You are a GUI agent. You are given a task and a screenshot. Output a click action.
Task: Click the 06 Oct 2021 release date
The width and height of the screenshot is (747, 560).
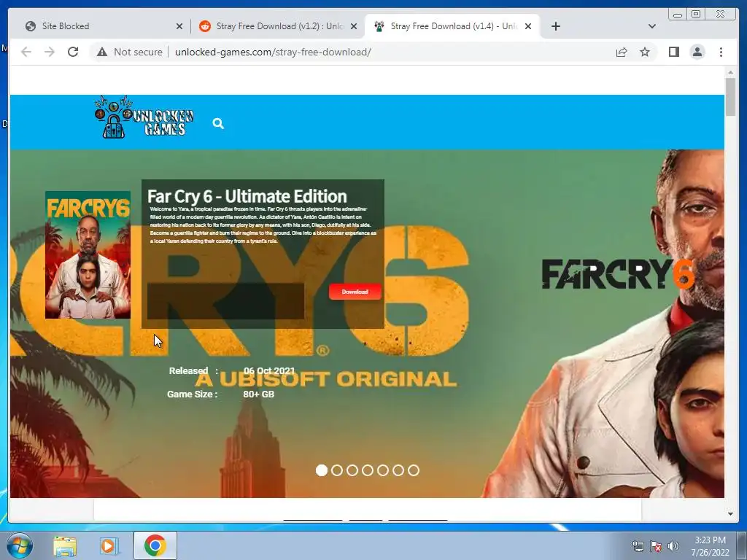[269, 370]
